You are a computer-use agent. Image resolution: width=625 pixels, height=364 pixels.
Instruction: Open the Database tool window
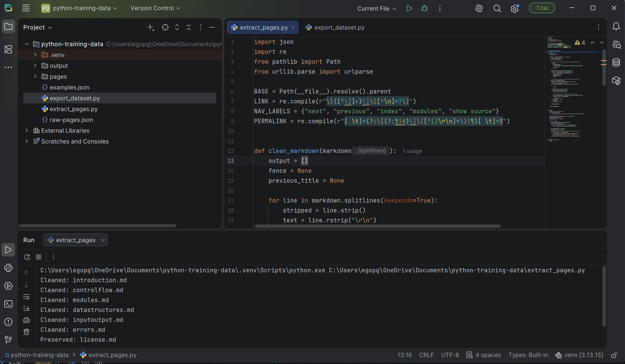[616, 62]
